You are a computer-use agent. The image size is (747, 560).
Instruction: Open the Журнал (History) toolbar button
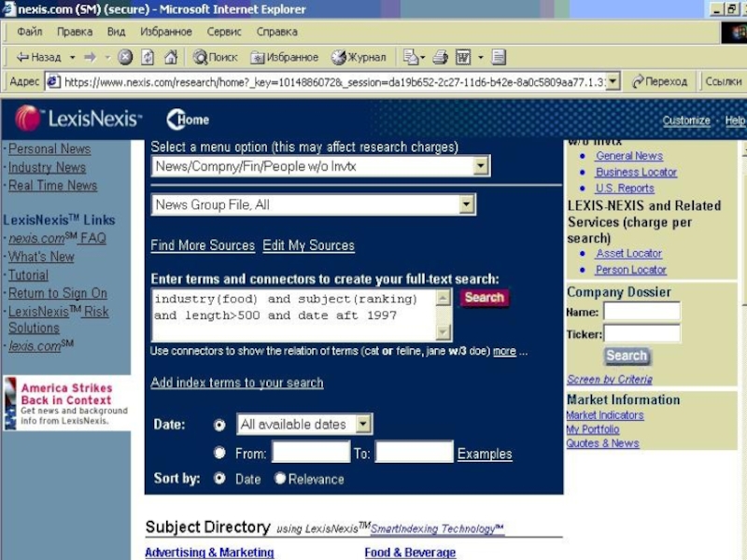[359, 58]
